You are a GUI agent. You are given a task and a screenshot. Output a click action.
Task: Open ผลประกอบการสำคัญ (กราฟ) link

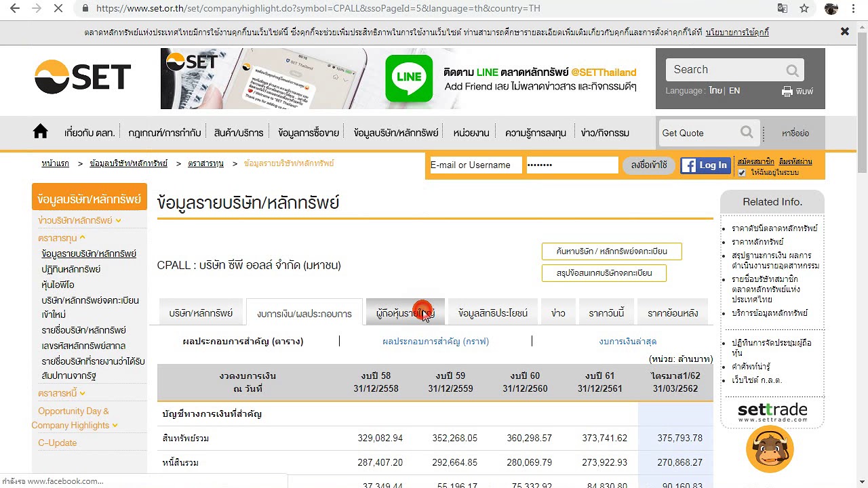436,342
